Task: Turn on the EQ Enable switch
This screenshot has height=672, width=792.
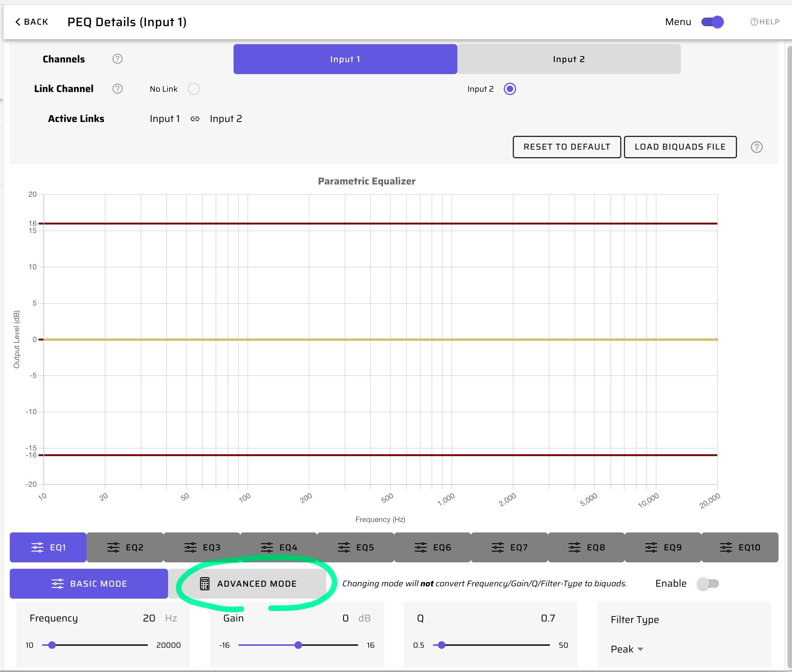Action: (707, 583)
